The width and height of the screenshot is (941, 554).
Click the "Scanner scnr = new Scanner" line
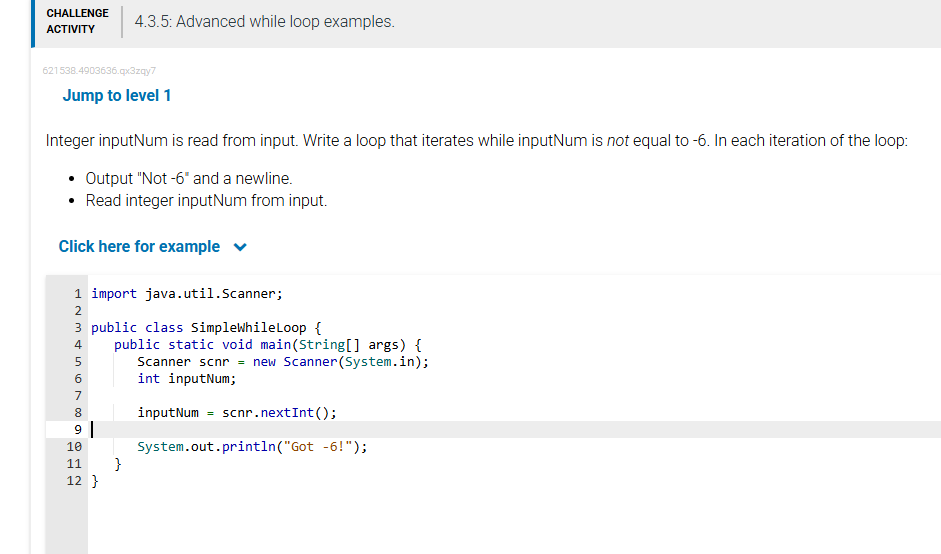point(283,361)
